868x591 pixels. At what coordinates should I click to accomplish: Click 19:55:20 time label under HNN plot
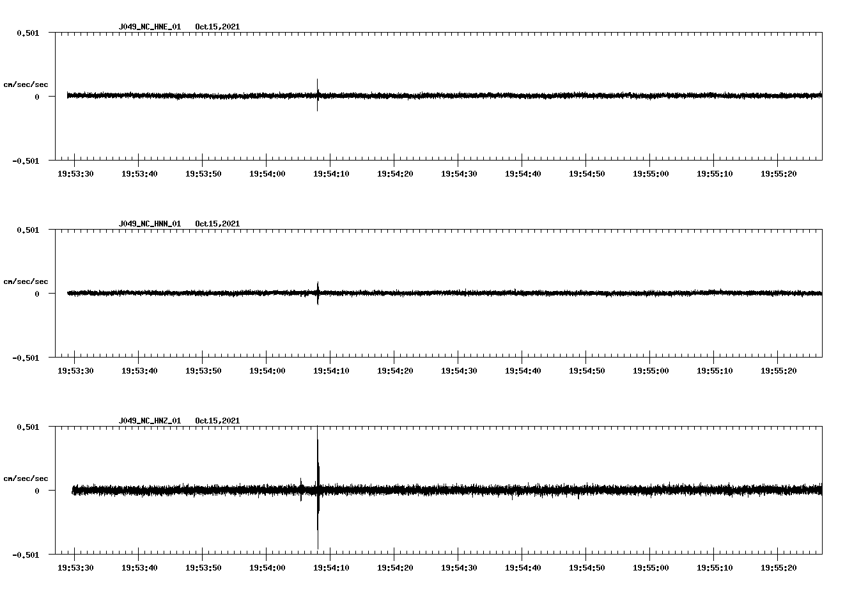pyautogui.click(x=779, y=371)
